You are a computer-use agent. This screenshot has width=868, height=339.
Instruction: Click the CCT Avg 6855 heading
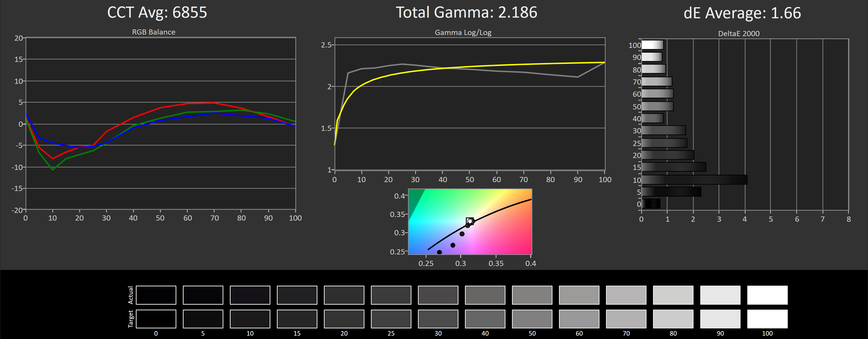pos(157,12)
